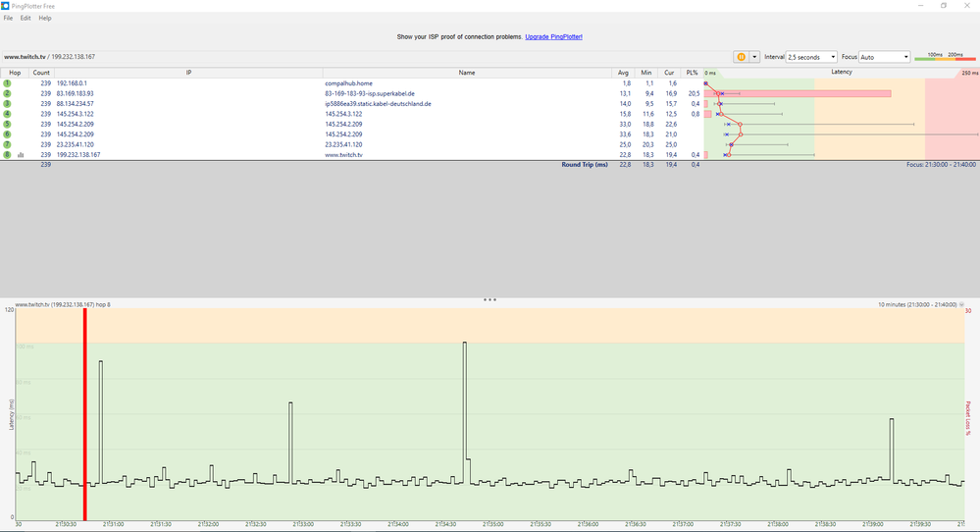Open the File menu

pos(8,18)
